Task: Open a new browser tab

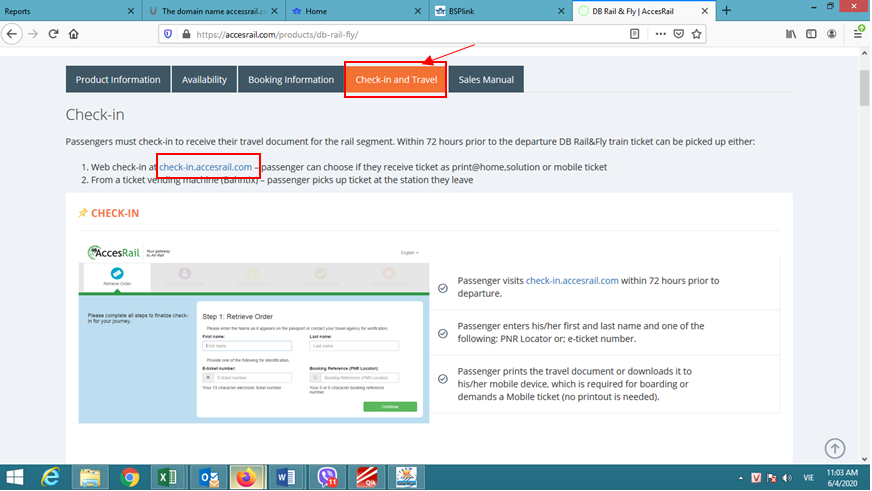Action: coord(727,10)
